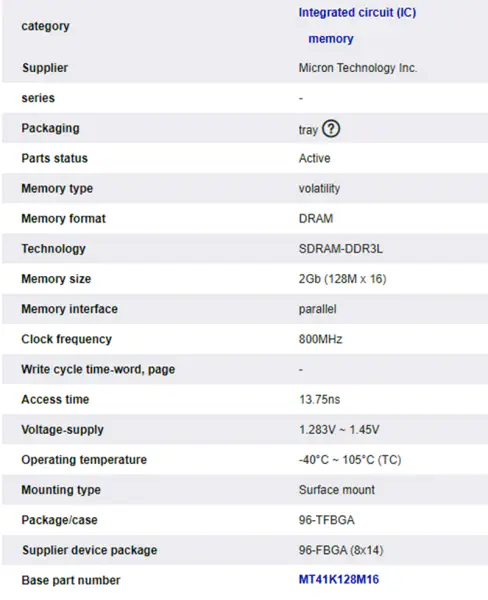
Task: Select the 800MHz clock frequency value
Action: coord(320,339)
